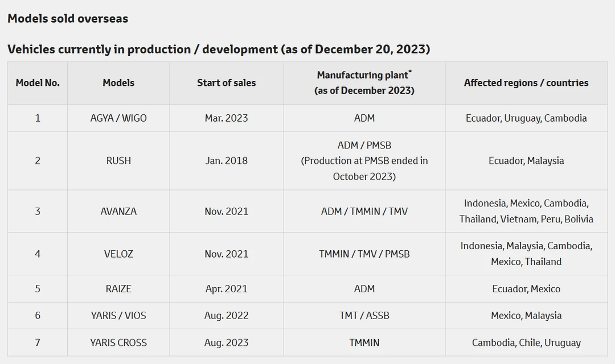
Task: Select the RUSH model cell
Action: click(x=118, y=160)
